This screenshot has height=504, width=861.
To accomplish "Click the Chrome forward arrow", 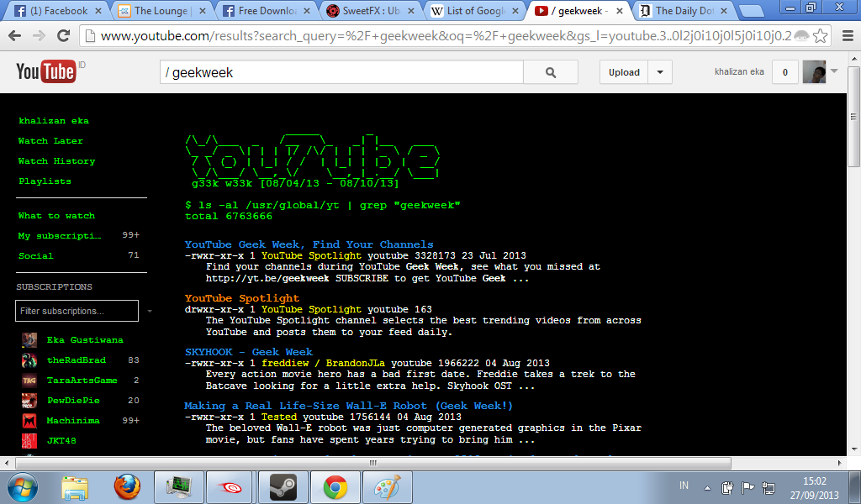I will (39, 36).
